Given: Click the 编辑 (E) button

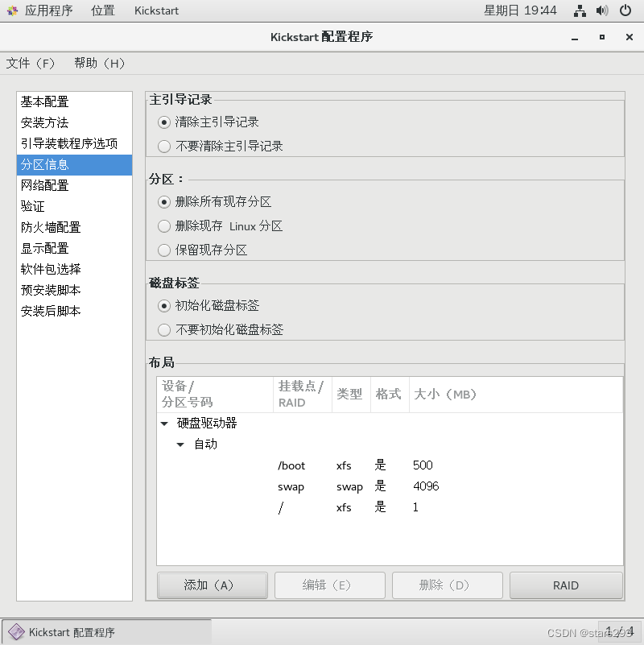Looking at the screenshot, I should [x=330, y=585].
